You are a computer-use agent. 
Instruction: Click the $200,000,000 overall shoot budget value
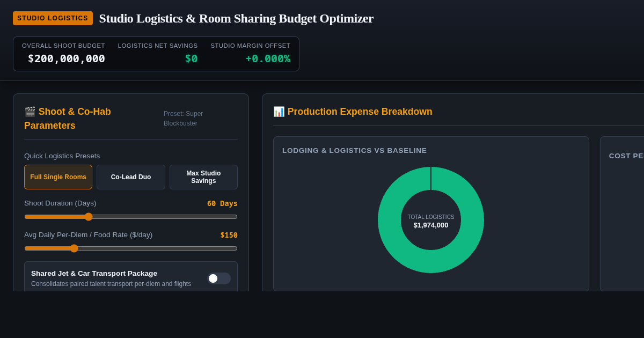click(x=67, y=58)
